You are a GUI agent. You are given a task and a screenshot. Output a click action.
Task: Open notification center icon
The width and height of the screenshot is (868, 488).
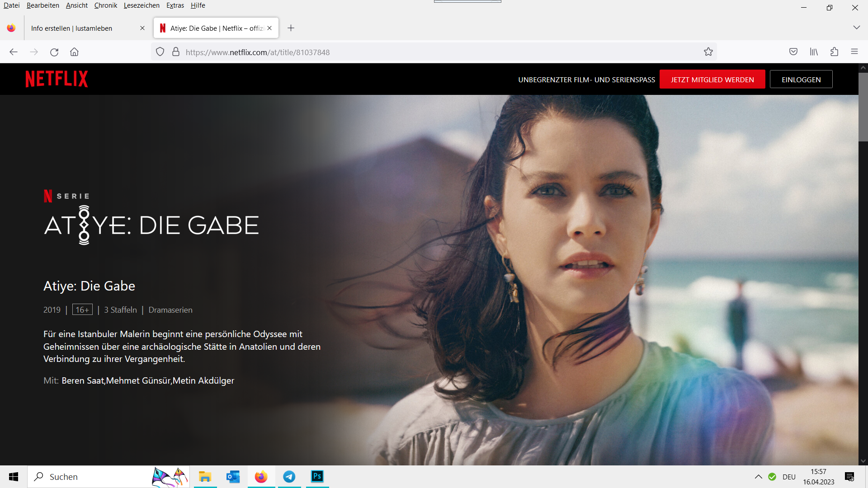849,477
